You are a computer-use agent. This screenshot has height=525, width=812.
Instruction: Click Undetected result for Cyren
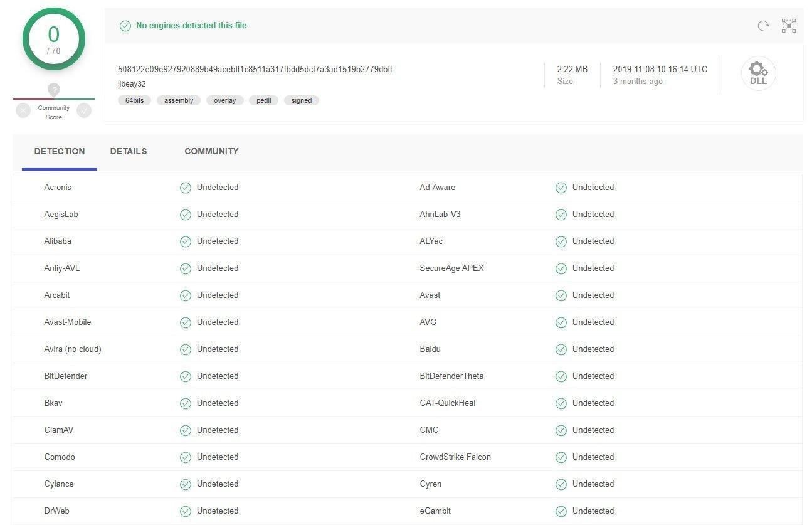[x=593, y=484]
